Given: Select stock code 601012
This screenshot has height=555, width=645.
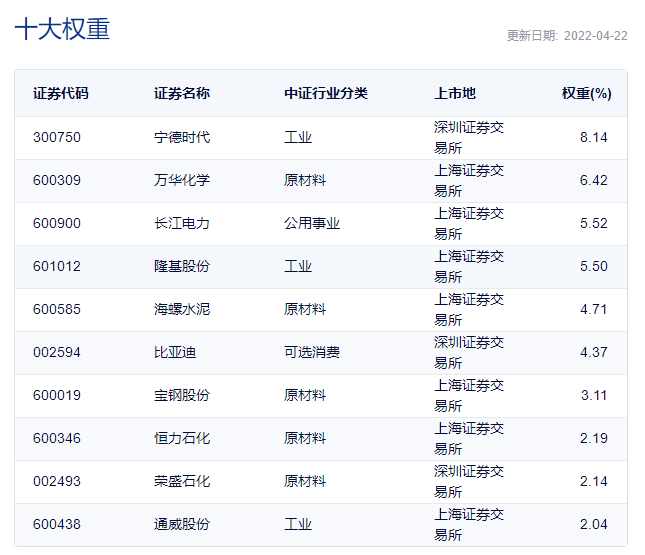Looking at the screenshot, I should 57,266.
